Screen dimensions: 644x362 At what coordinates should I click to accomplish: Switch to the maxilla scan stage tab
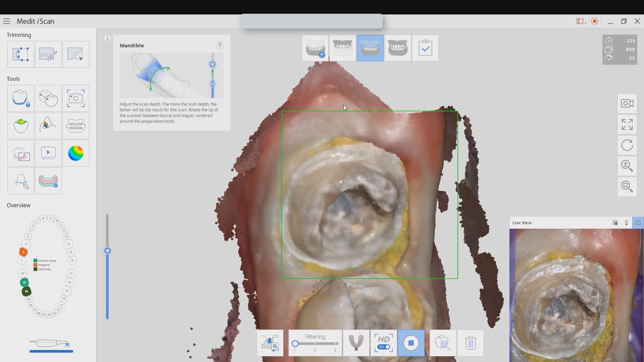pos(342,48)
